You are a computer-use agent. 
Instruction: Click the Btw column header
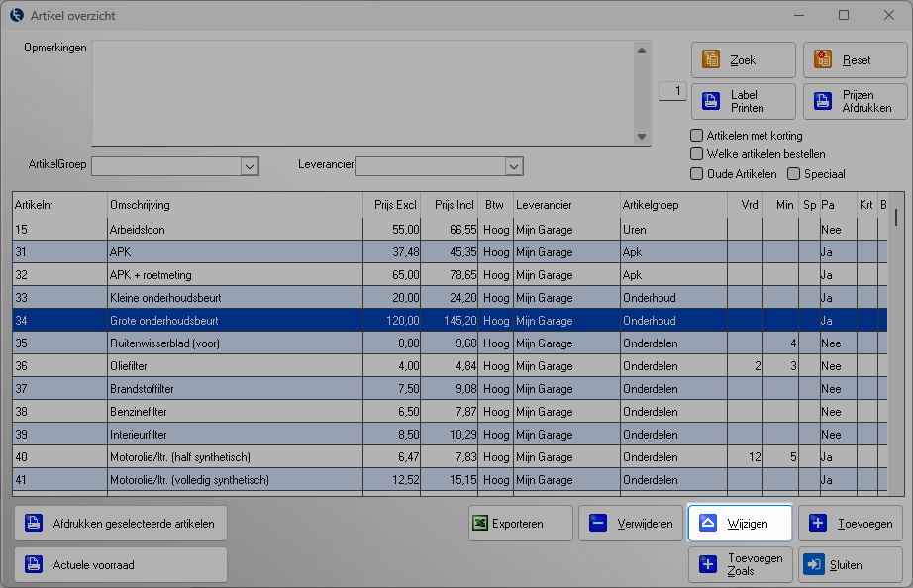coord(495,205)
